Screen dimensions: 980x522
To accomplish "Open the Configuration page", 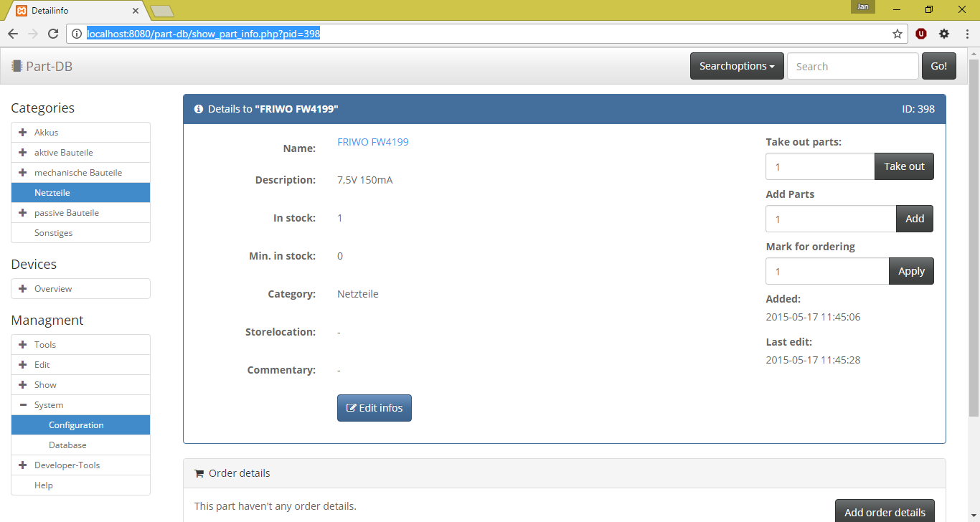I will (80, 425).
